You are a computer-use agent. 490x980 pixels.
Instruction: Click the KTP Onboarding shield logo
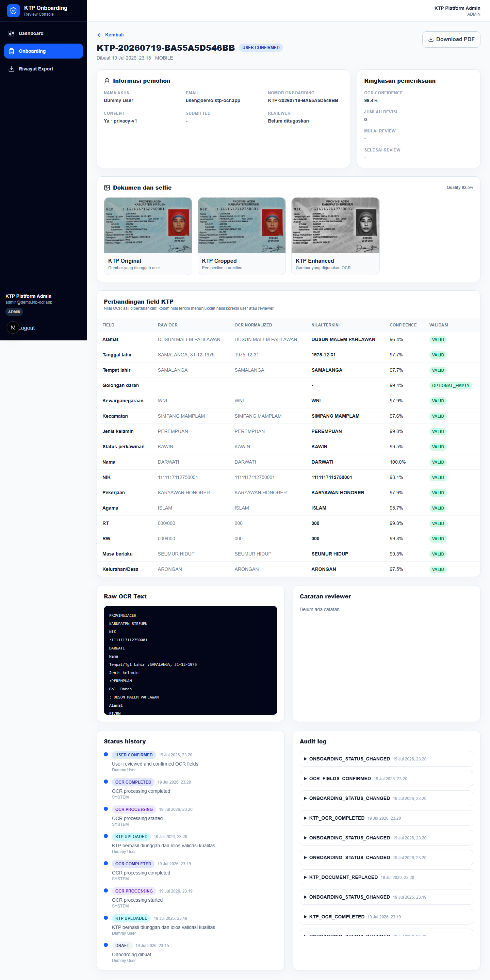[13, 11]
